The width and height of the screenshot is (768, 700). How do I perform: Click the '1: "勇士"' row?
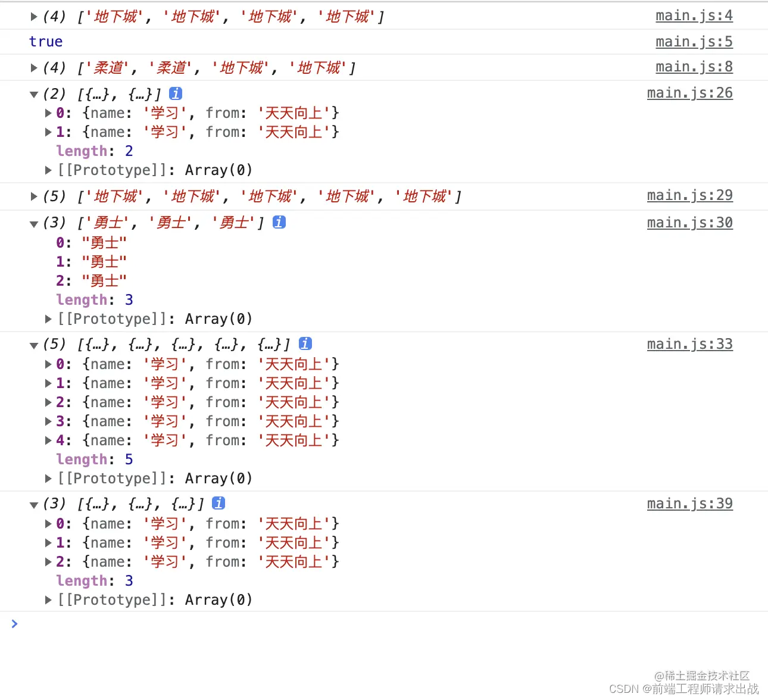[x=91, y=262]
